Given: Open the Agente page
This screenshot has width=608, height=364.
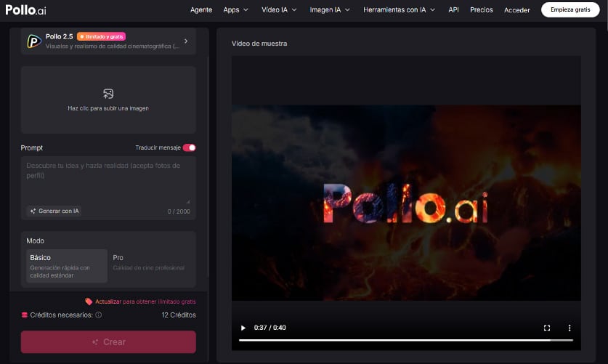Looking at the screenshot, I should click(x=201, y=10).
